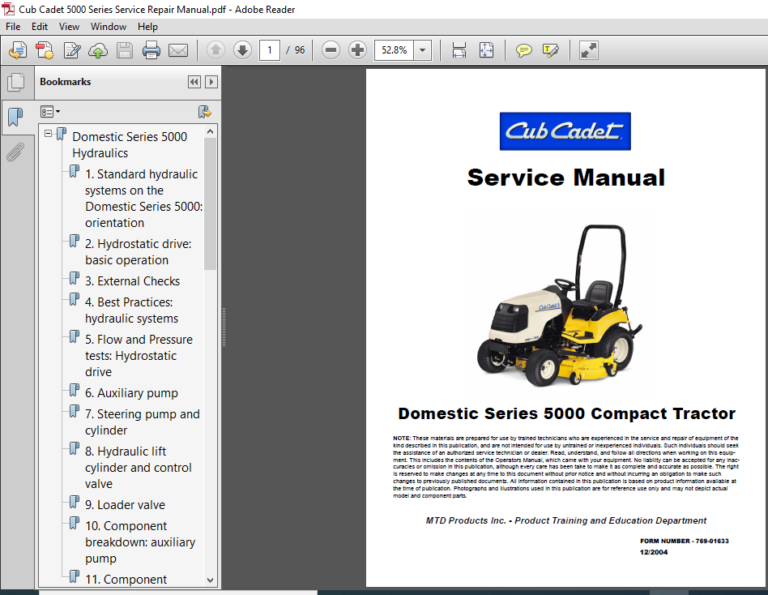
Task: Click the bookmarks panel scrollbar thumb
Action: click(x=210, y=204)
